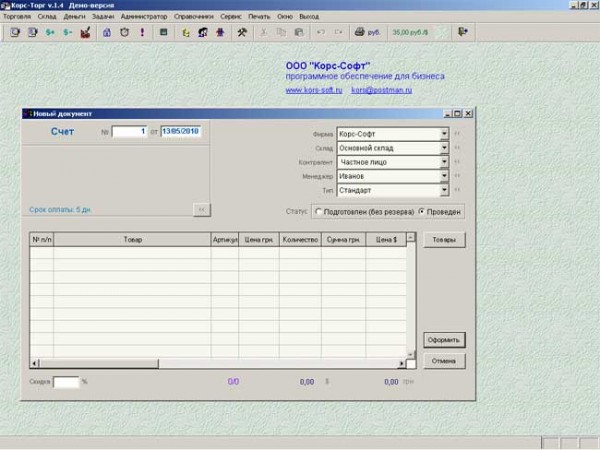Open the Менеджер dropdown showing Иванов
The image size is (600, 450).
click(443, 176)
